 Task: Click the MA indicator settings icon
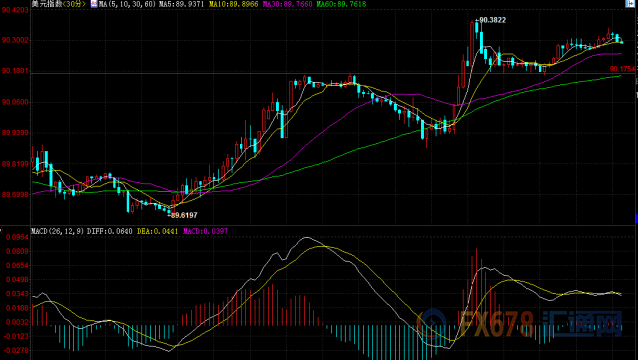(94, 4)
